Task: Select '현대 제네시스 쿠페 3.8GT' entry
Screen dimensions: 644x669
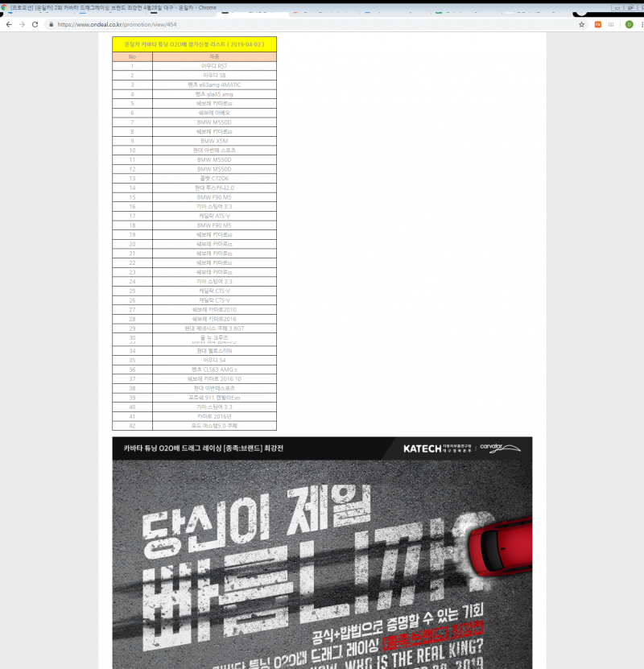Action: click(x=214, y=329)
